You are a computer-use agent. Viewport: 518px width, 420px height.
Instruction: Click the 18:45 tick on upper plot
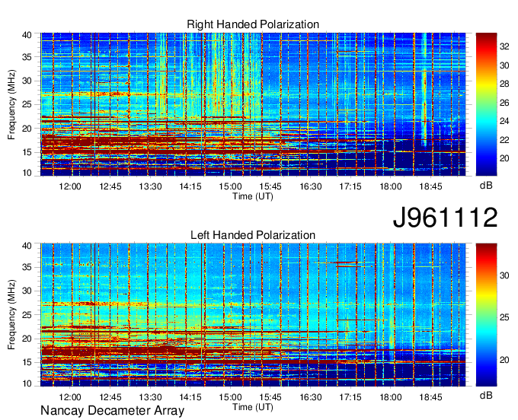pos(431,186)
